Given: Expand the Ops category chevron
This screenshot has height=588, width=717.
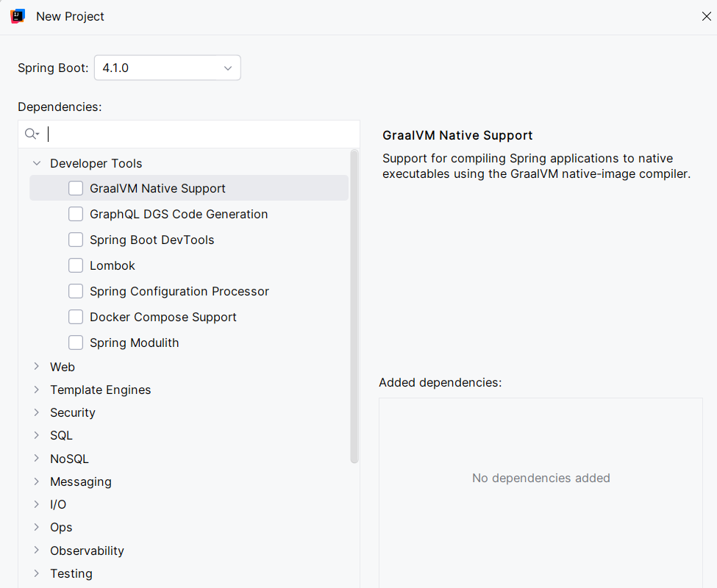Looking at the screenshot, I should (x=37, y=527).
